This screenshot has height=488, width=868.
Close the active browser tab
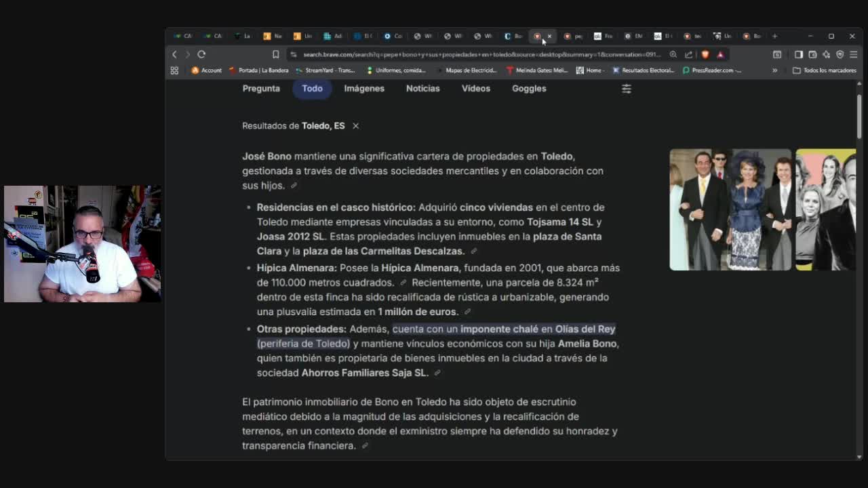(x=549, y=36)
